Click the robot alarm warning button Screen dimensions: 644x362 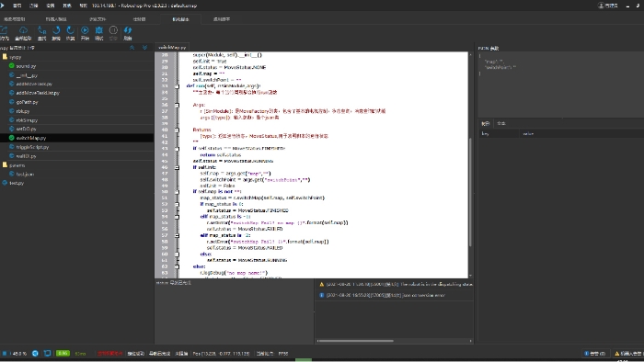(628, 354)
